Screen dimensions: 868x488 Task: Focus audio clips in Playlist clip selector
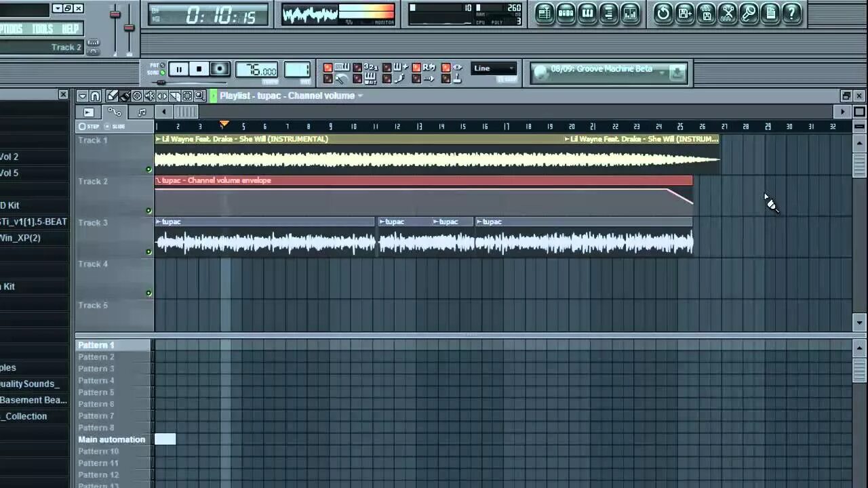(x=89, y=112)
